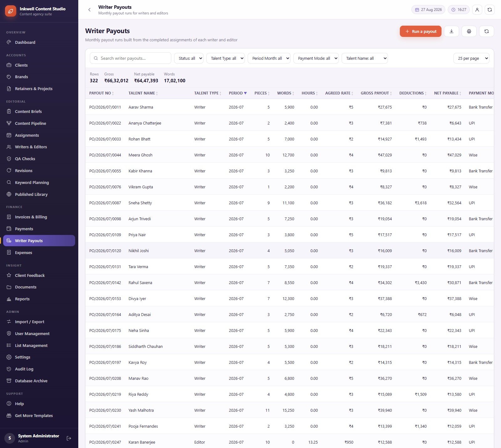Click the Clients sidebar icon
This screenshot has height=448, width=501.
(9, 65)
